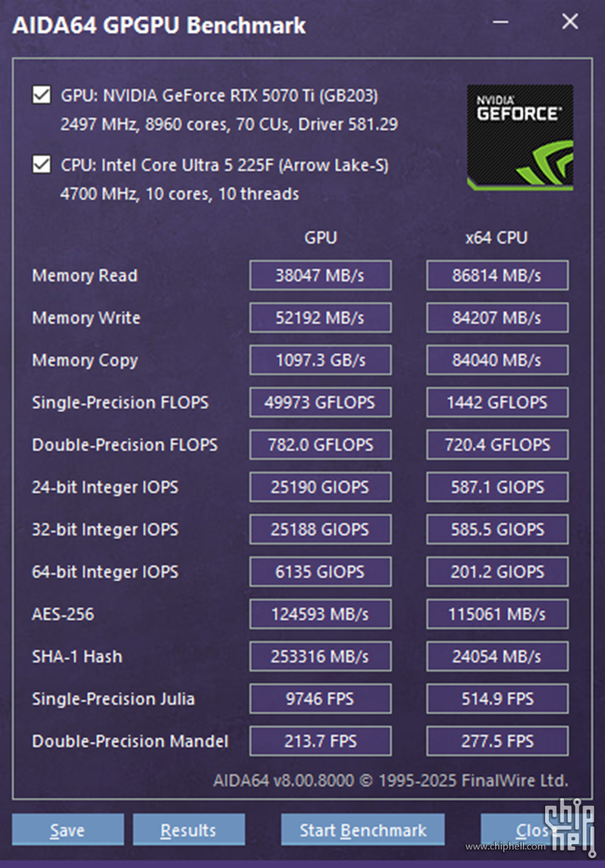Screen dimensions: 605x868
Task: Click GPU Single-Precision Julia 9746 FPS box
Action: point(320,699)
